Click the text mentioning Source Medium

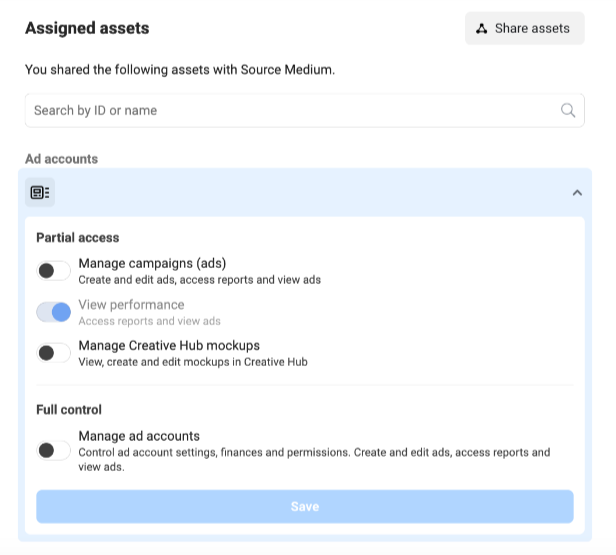(x=180, y=70)
